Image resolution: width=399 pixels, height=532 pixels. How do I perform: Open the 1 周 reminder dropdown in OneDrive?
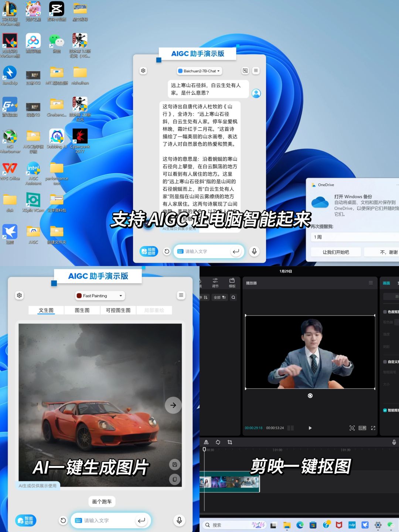pos(355,237)
